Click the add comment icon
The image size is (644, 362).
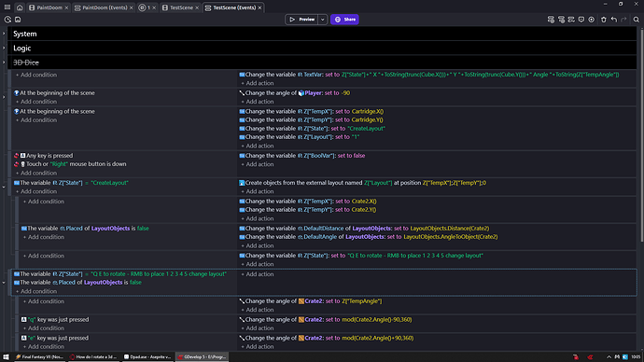[x=581, y=20]
